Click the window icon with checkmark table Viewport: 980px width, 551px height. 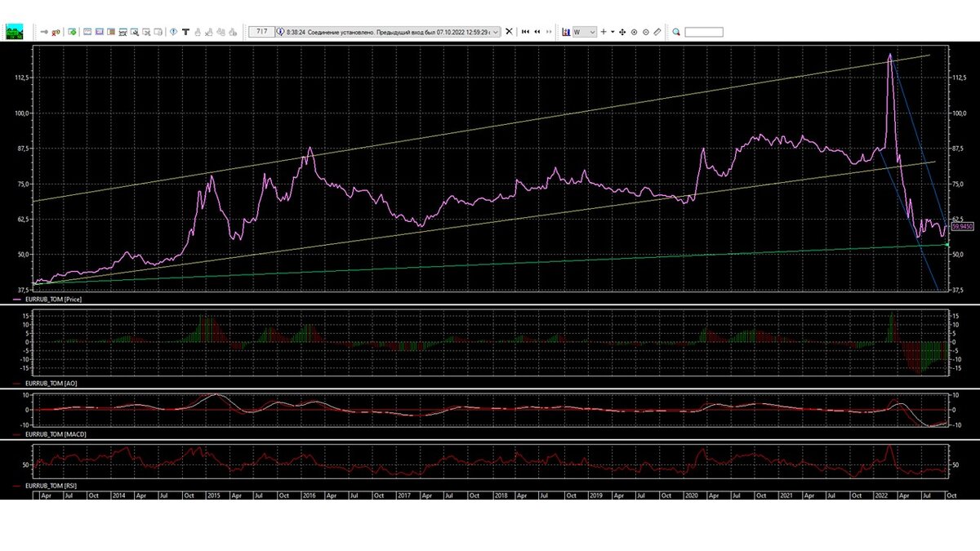[x=123, y=32]
